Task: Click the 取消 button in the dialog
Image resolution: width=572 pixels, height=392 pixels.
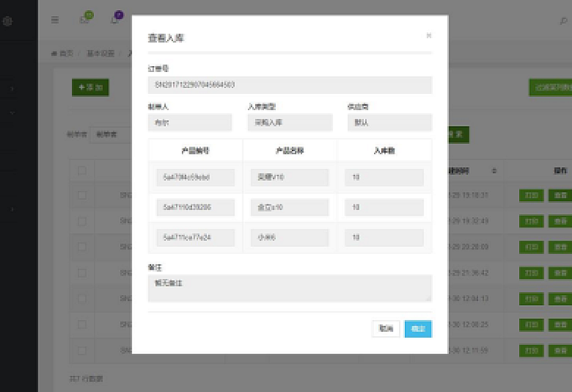Action: (x=386, y=328)
